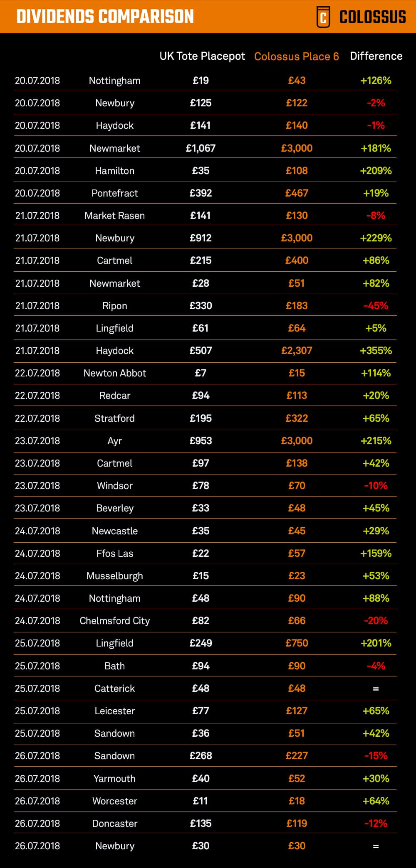Click the Ffos Las racecourse name
Screen dimensions: 416x868
pos(114,553)
